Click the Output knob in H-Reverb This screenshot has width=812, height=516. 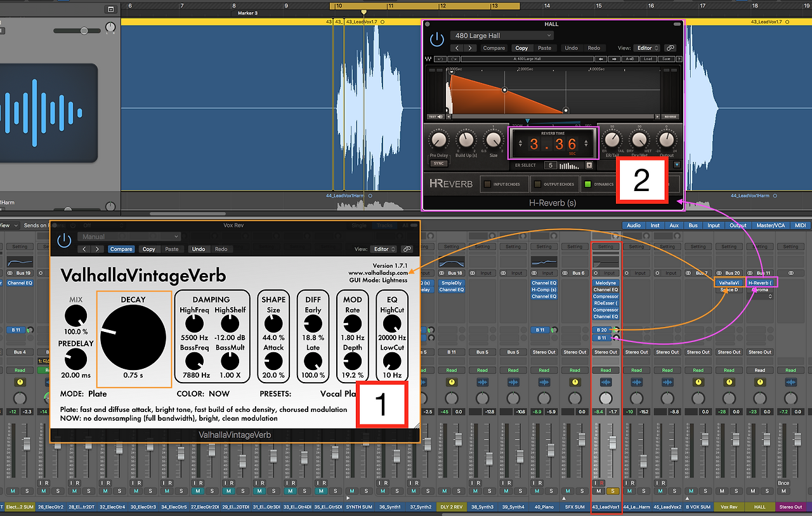(666, 138)
